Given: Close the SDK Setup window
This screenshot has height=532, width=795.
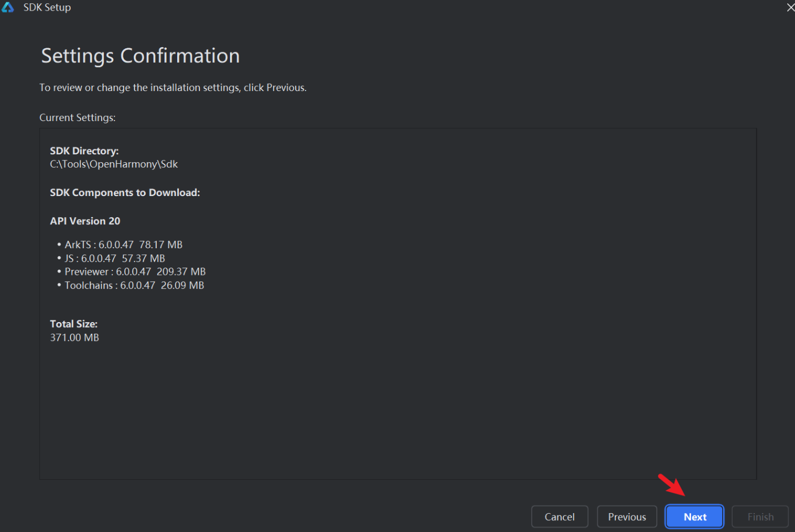Looking at the screenshot, I should coord(790,7).
